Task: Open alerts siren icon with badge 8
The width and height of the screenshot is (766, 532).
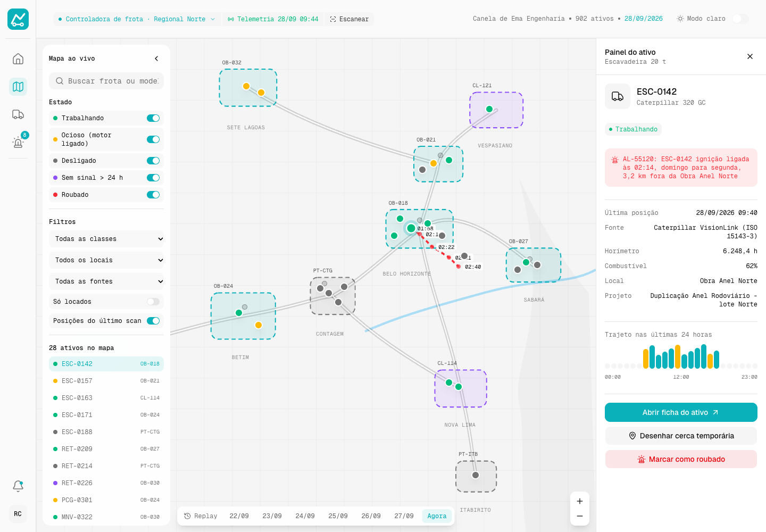Action: 18,142
